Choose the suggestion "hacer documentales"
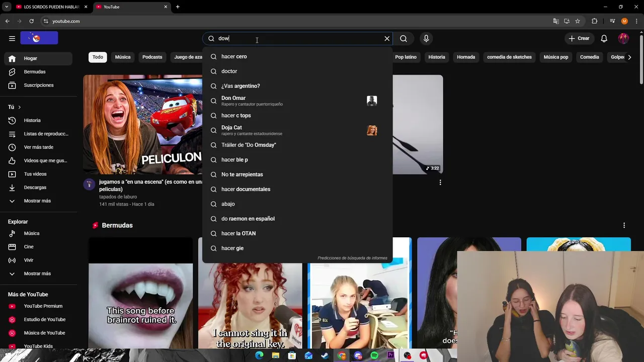644x362 pixels. point(297,189)
